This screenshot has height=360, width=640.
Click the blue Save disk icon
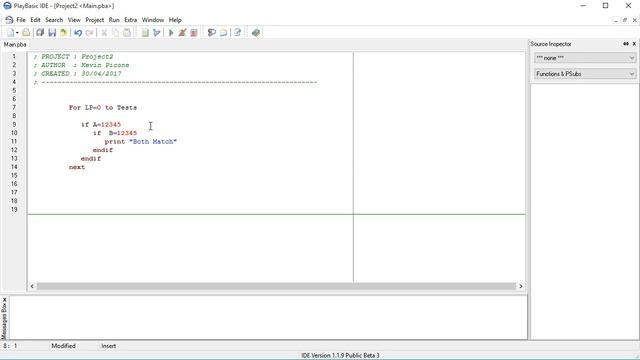click(52, 33)
